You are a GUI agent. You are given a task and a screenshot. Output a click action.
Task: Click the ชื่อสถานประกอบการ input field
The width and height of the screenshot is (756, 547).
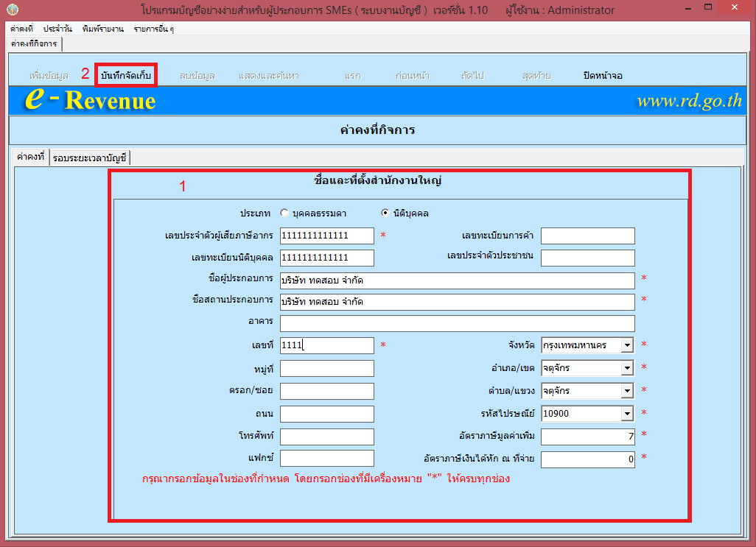458,302
